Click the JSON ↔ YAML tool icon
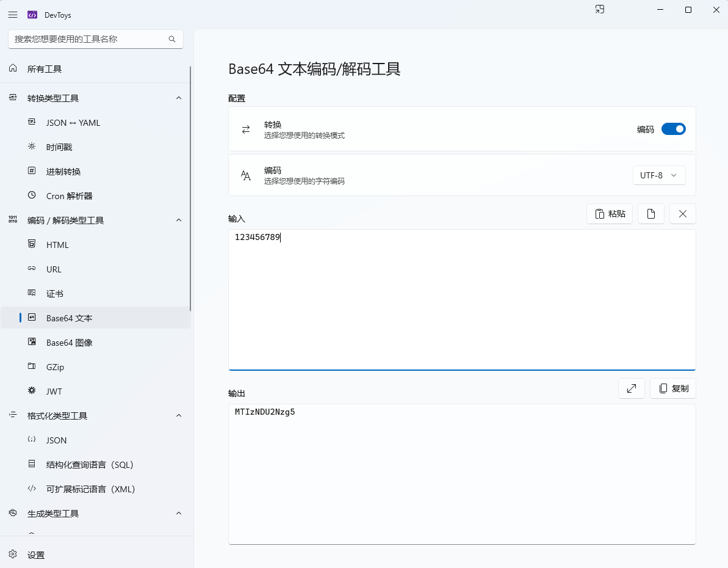Screen dimensions: 728x568 [x=32, y=122]
